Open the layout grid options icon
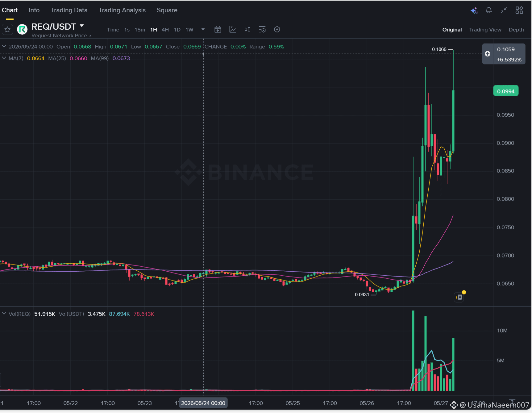 (x=519, y=10)
